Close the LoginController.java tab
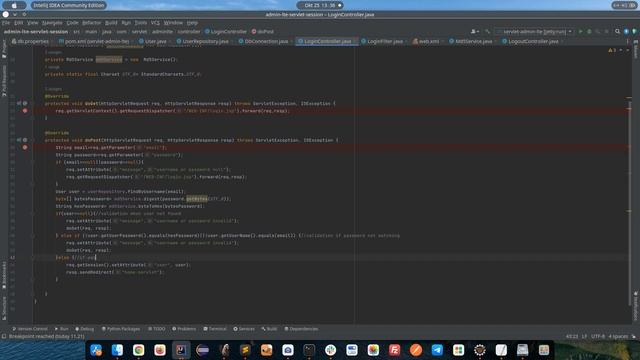 pyautogui.click(x=355, y=41)
